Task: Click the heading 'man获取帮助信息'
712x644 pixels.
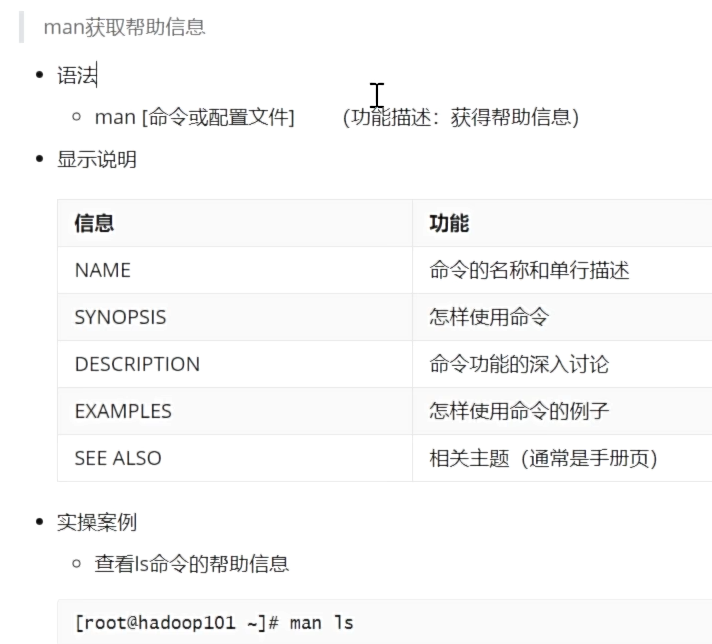Action: tap(124, 27)
